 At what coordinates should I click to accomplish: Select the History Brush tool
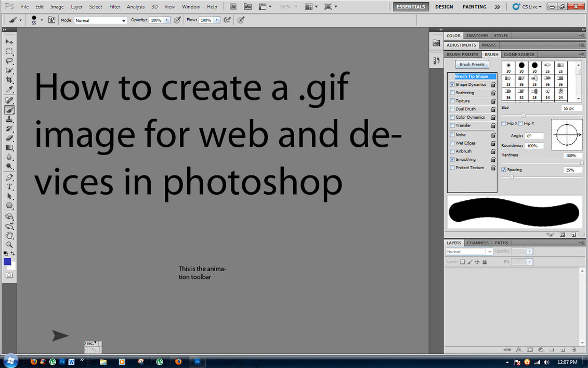[9, 129]
